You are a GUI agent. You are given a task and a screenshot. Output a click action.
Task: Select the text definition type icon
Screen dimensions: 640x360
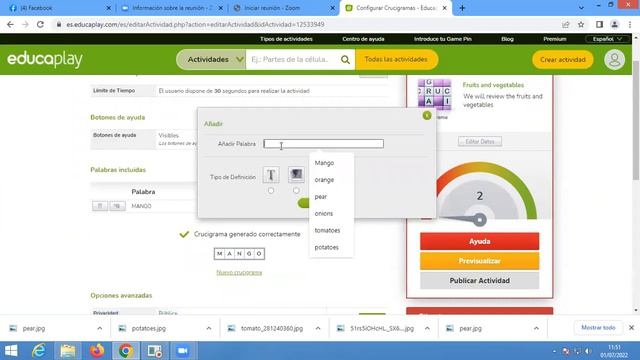(271, 175)
